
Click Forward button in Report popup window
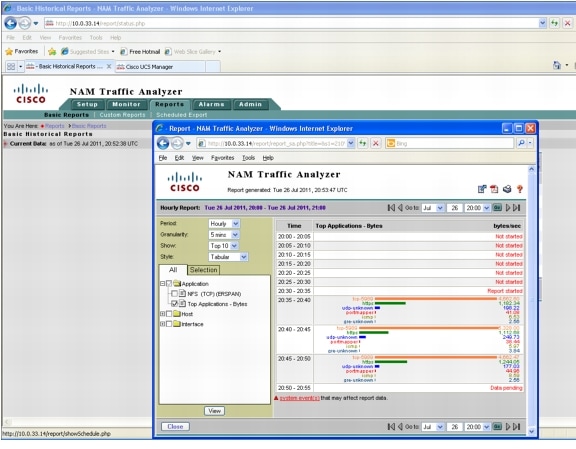[177, 143]
